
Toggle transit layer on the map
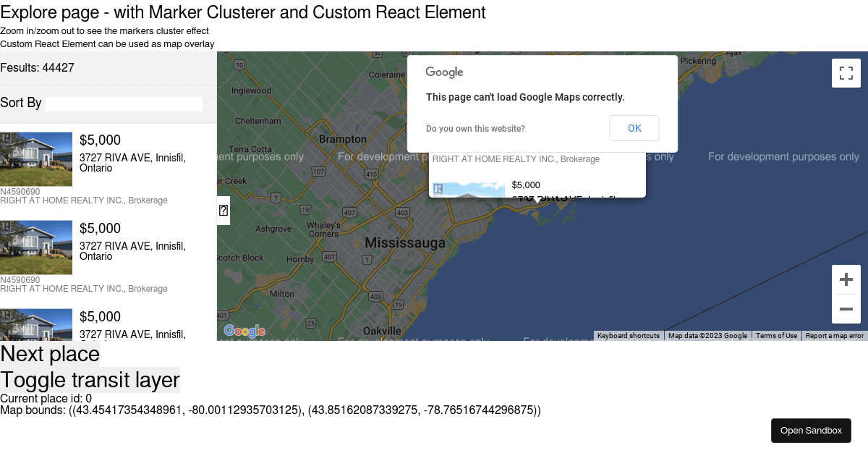[90, 379]
